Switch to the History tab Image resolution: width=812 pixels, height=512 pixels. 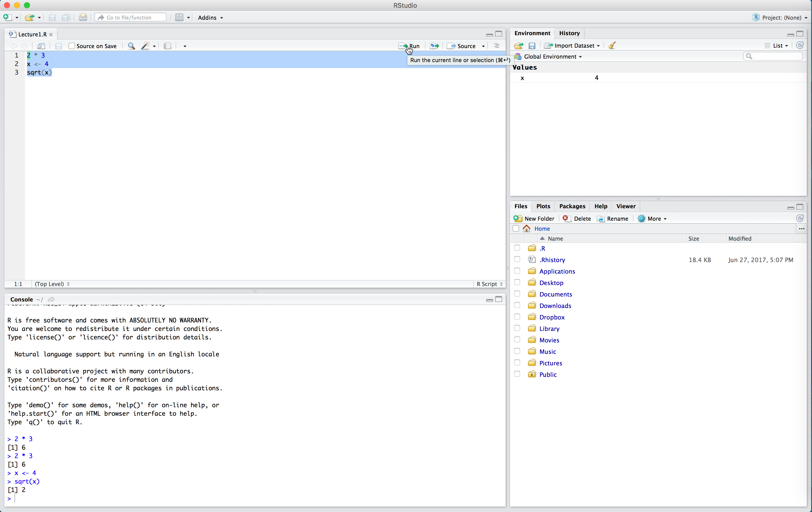[x=569, y=33]
